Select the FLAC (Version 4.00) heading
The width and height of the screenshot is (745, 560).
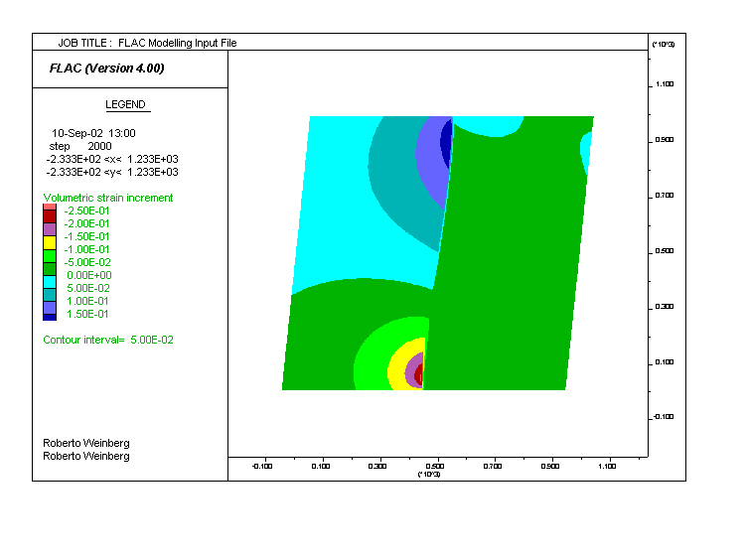(x=107, y=69)
